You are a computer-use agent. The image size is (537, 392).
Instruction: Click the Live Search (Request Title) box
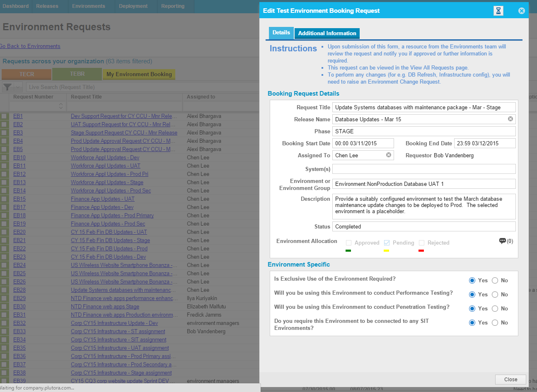coord(143,87)
